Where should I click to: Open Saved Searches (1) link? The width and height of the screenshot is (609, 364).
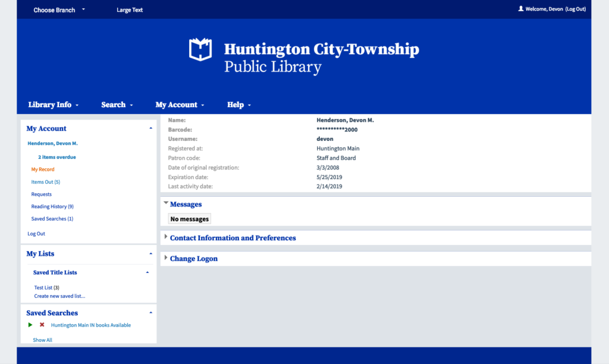pos(52,219)
